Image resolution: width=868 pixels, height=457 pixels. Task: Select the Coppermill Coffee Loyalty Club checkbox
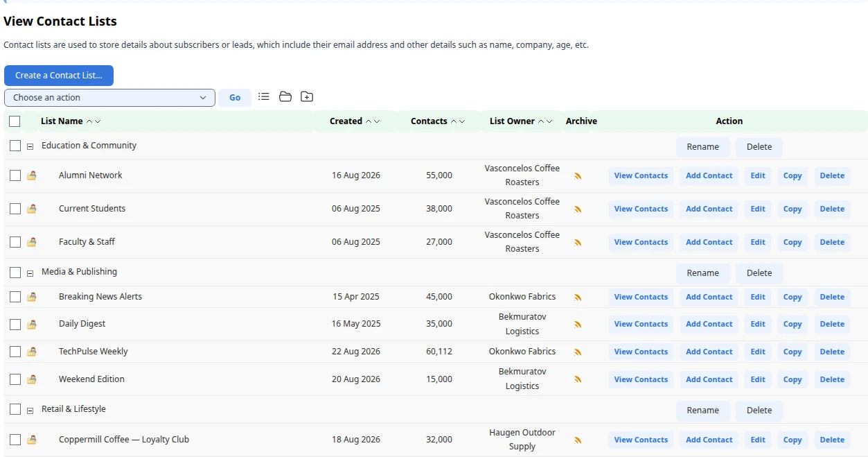pyautogui.click(x=15, y=440)
